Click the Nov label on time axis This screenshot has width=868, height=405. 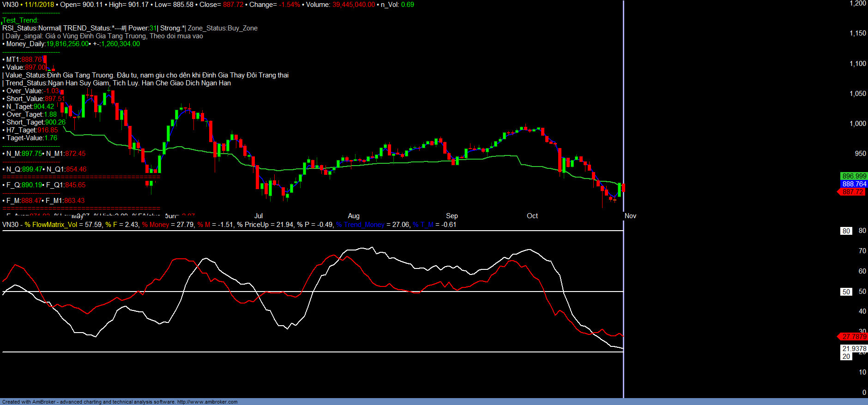[630, 216]
